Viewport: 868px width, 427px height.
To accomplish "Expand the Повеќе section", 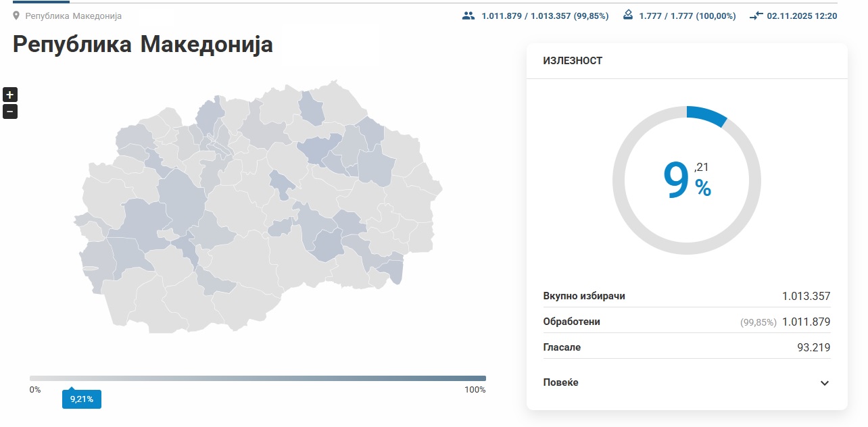I will 560,382.
